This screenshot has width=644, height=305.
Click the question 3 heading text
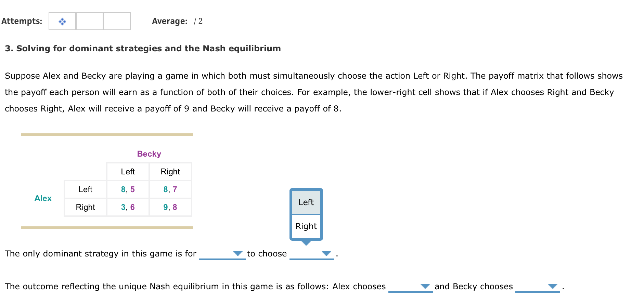(x=143, y=49)
